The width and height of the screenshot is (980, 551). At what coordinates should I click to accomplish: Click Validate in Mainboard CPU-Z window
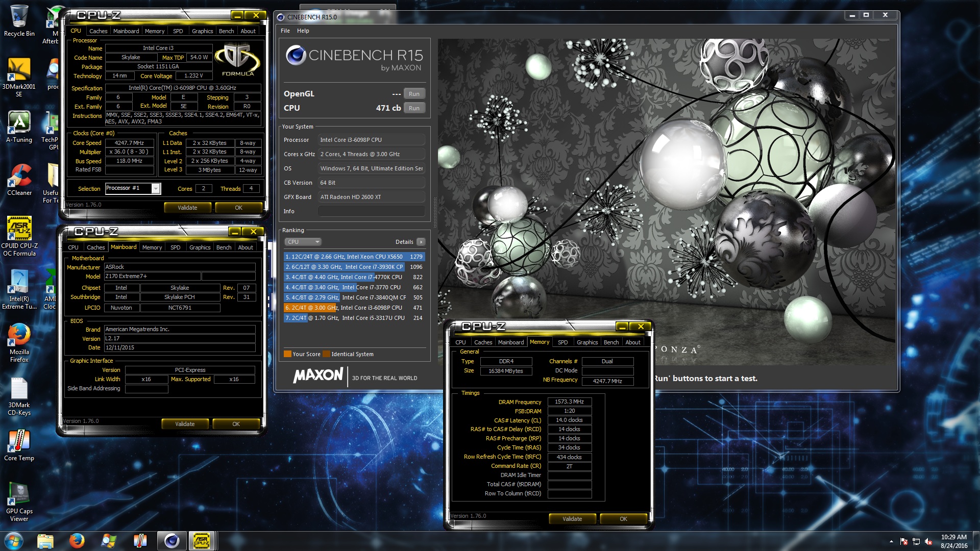click(x=185, y=424)
